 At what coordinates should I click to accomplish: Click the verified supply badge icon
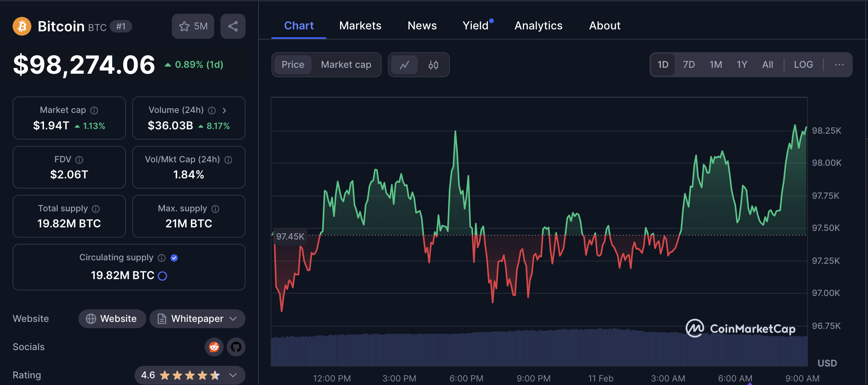pyautogui.click(x=175, y=258)
